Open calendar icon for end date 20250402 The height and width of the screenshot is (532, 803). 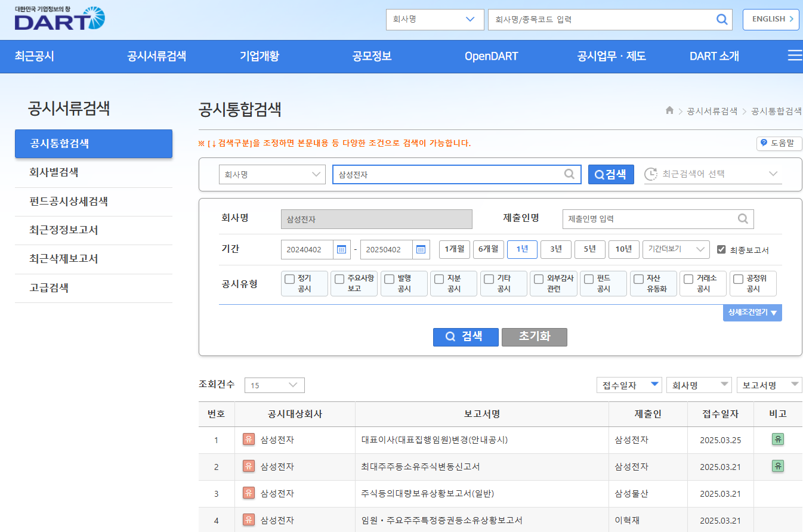click(x=421, y=249)
